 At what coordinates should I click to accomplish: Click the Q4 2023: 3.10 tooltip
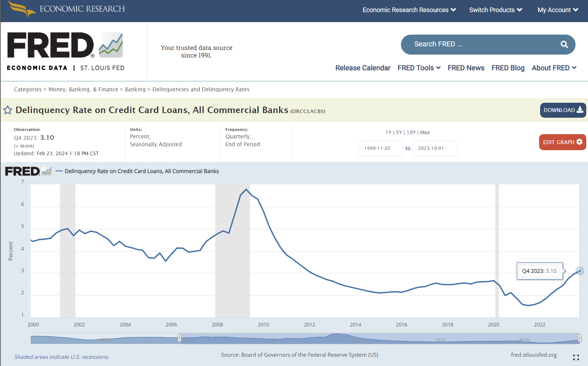click(539, 271)
